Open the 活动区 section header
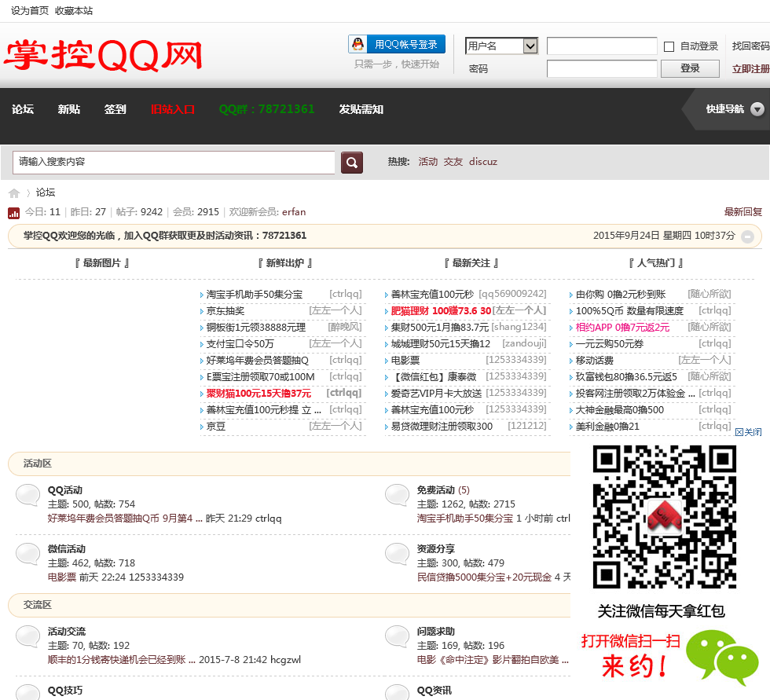Viewport: 770px width, 700px height. pyautogui.click(x=38, y=464)
